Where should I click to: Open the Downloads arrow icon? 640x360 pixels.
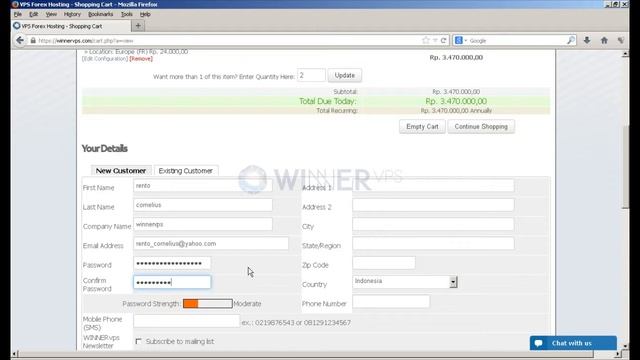pos(587,40)
